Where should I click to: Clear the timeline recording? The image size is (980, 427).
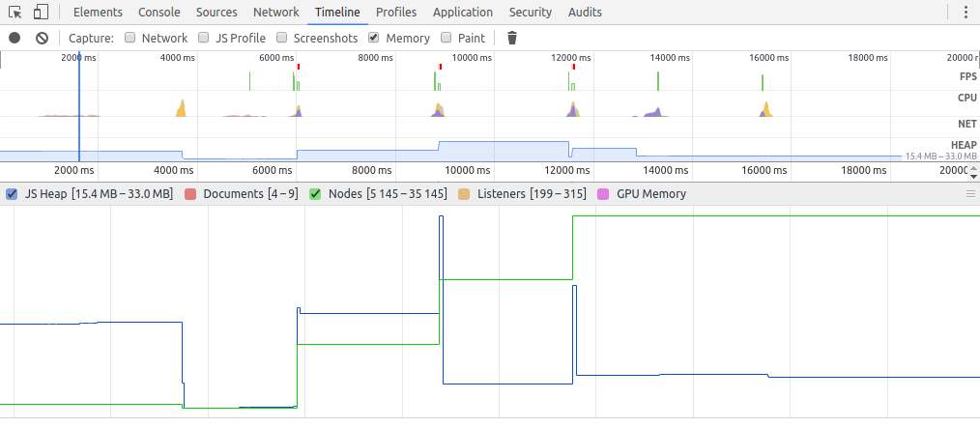[42, 38]
